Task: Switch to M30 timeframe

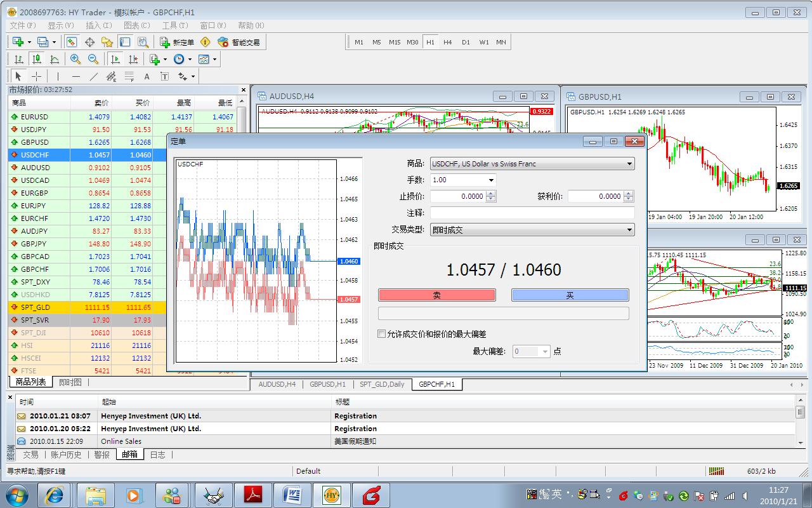Action: tap(412, 42)
